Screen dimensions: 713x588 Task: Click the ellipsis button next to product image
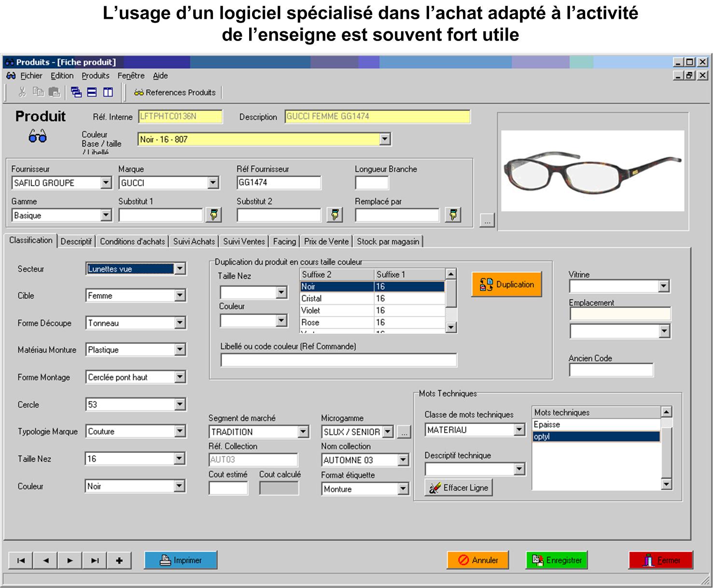487,220
